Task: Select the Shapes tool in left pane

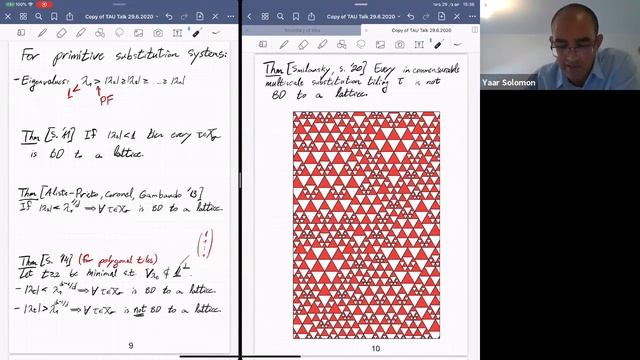Action: 100,33
